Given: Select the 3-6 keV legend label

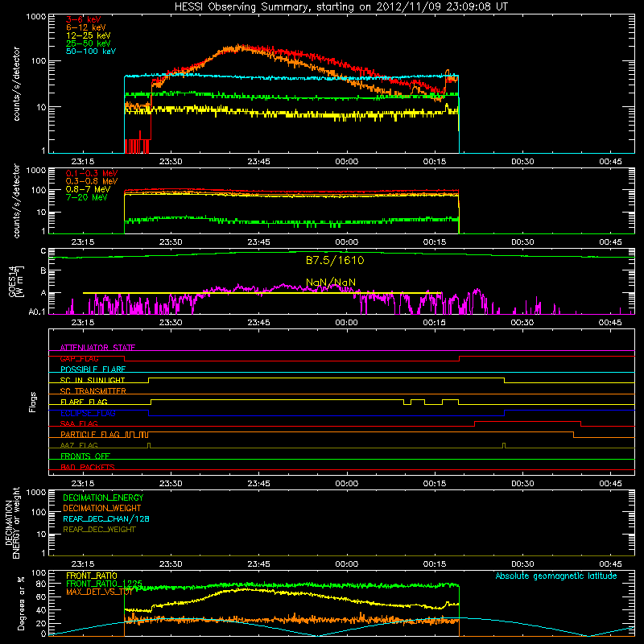Looking at the screenshot, I should (84, 19).
